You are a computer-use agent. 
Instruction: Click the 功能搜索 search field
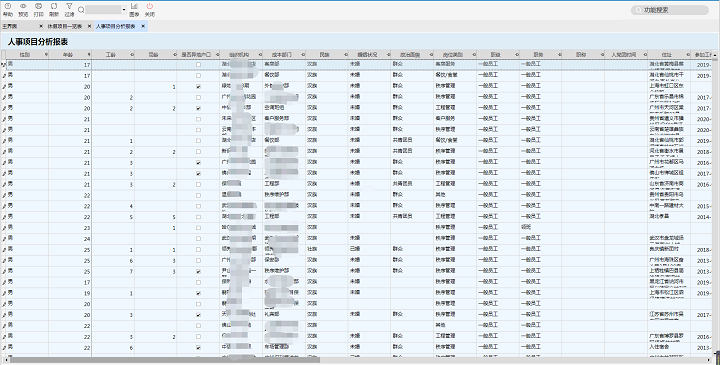tap(669, 10)
